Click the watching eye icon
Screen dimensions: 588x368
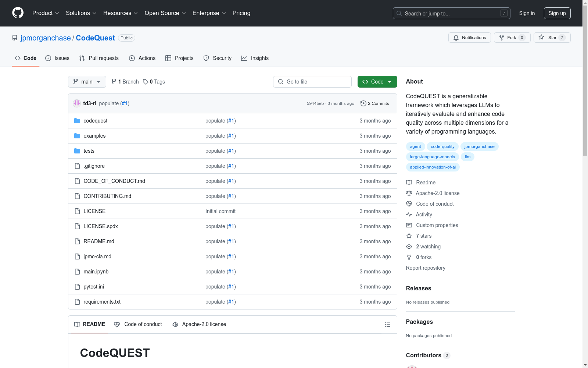pyautogui.click(x=409, y=247)
